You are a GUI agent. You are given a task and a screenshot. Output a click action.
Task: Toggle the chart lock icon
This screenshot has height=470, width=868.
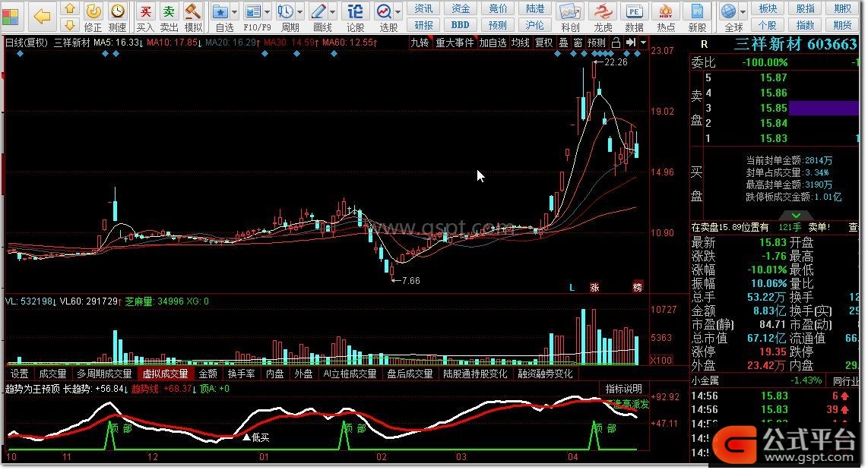616,43
